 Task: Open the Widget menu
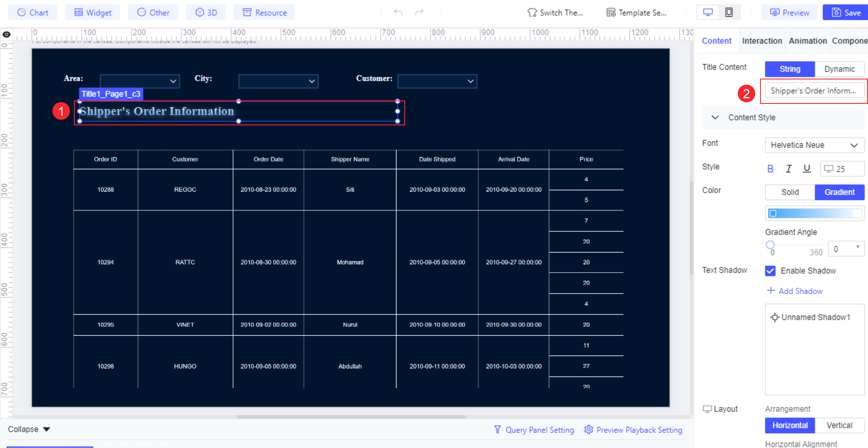pos(93,13)
